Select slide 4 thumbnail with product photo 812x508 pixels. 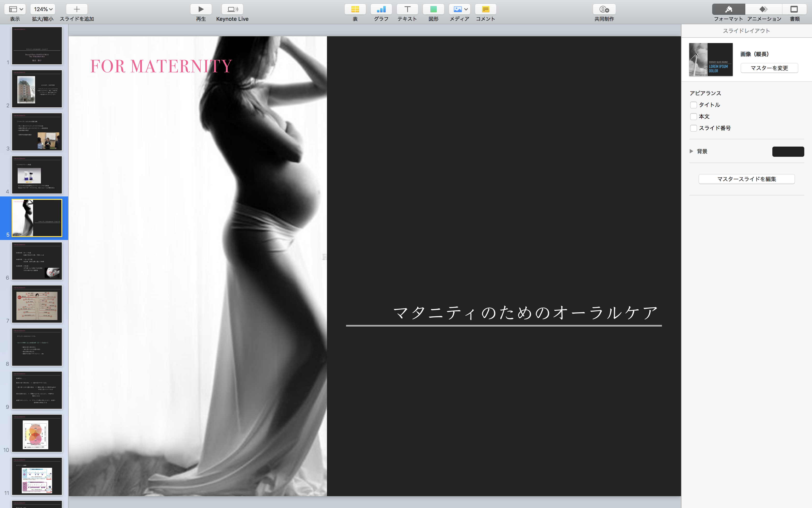(x=37, y=175)
